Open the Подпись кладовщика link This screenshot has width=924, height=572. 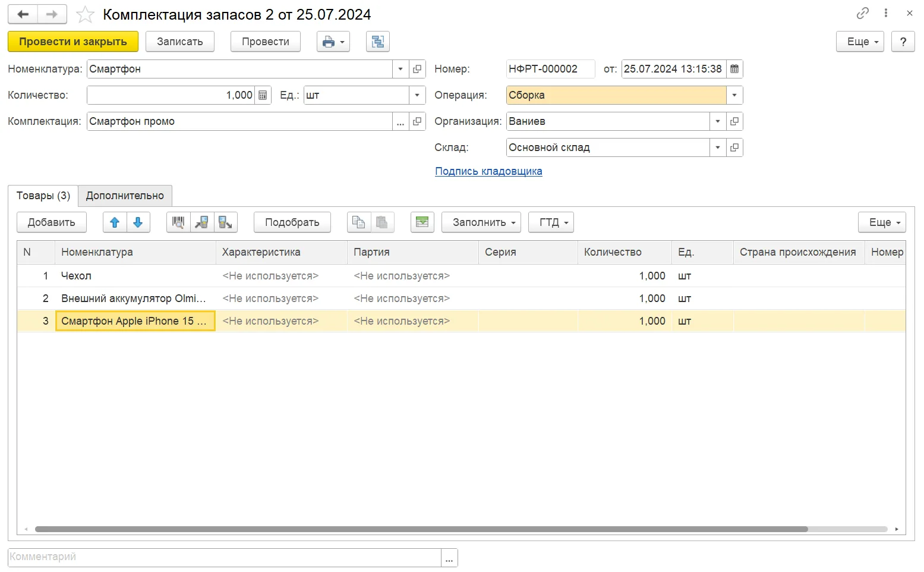click(x=488, y=171)
